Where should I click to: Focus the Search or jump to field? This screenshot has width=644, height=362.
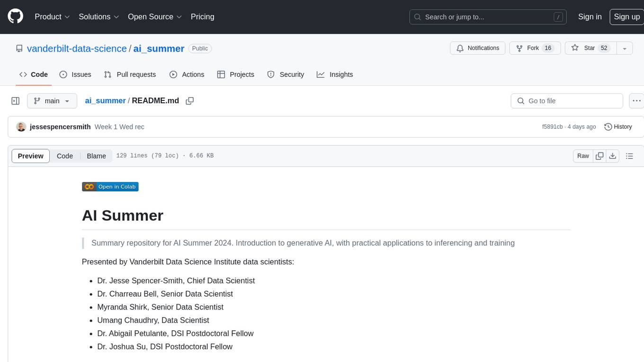click(x=489, y=17)
